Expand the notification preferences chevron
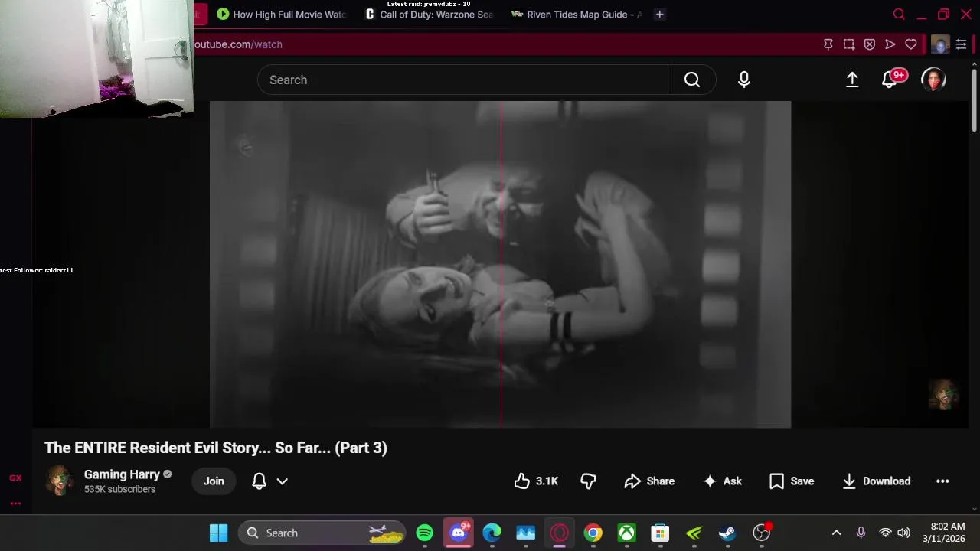This screenshot has width=980, height=551. click(283, 481)
